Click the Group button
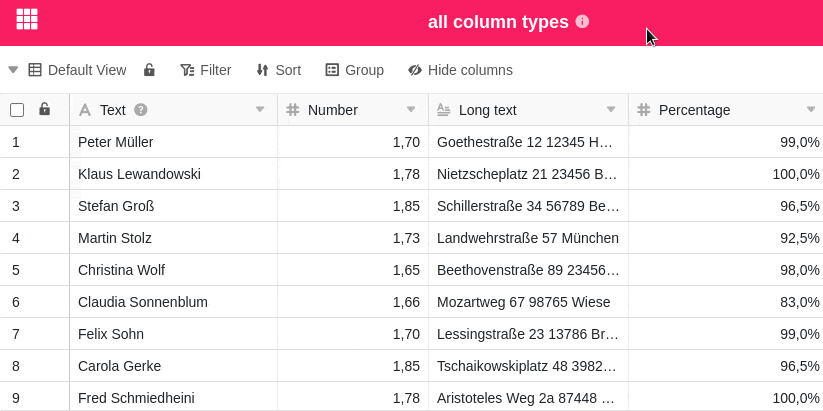The width and height of the screenshot is (823, 411). (x=354, y=70)
